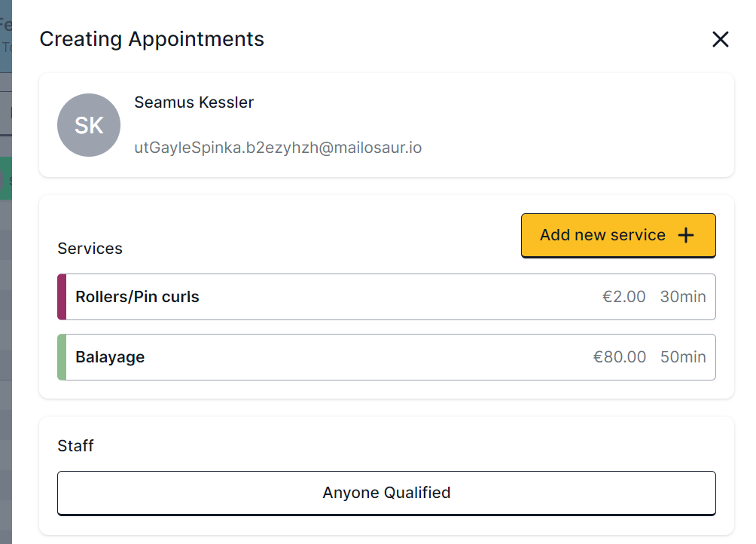
Task: Click the client name Seamus Kessler
Action: [x=194, y=102]
